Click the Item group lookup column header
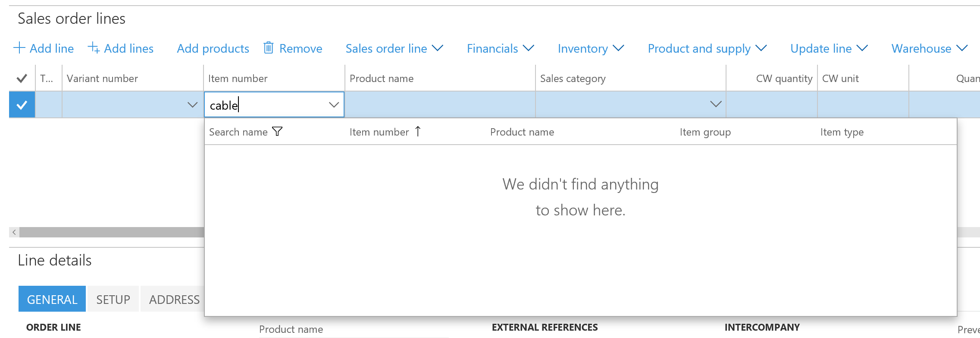The width and height of the screenshot is (980, 338). [705, 132]
